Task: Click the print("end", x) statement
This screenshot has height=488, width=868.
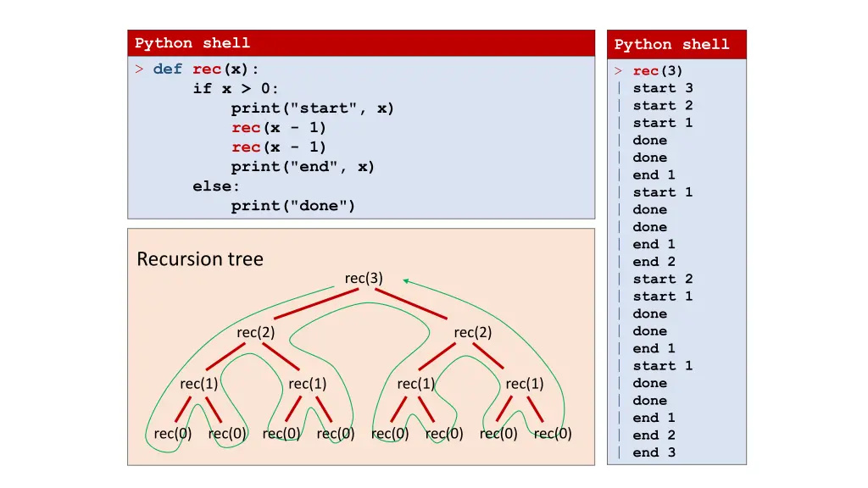Action: point(303,167)
